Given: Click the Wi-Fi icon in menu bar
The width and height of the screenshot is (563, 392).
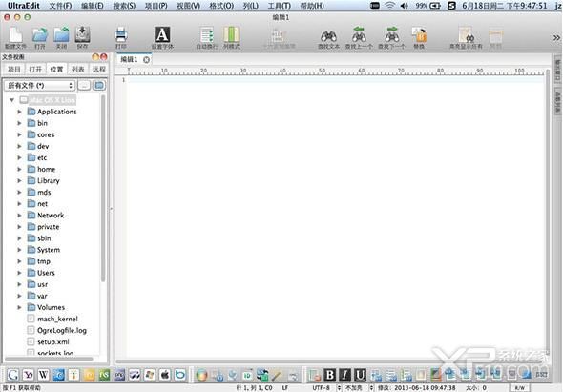Looking at the screenshot, I should point(389,6).
